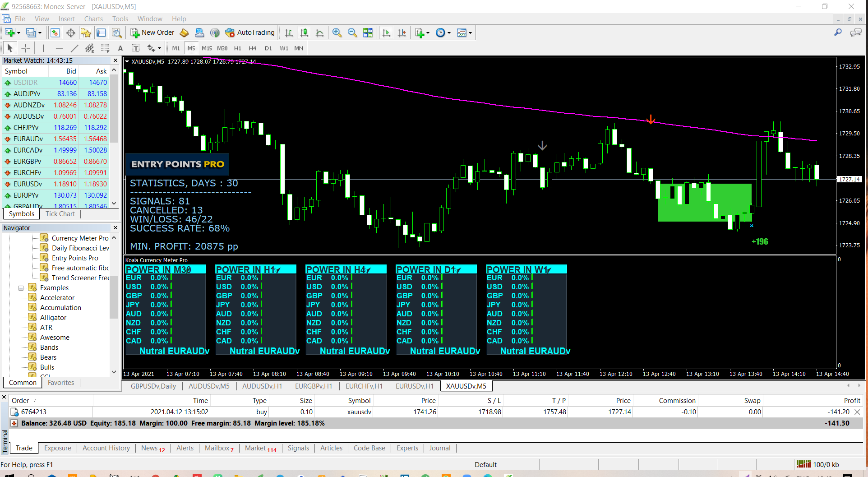This screenshot has height=477, width=868.
Task: Open the Indicators list dropdown arrow
Action: click(428, 33)
